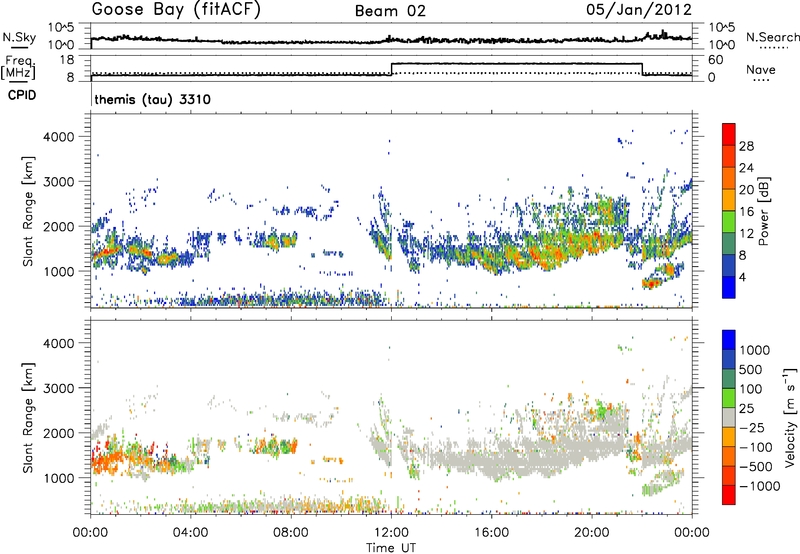The height and width of the screenshot is (554, 800).
Task: Click the date "05/Jan/2012"
Action: click(x=639, y=10)
